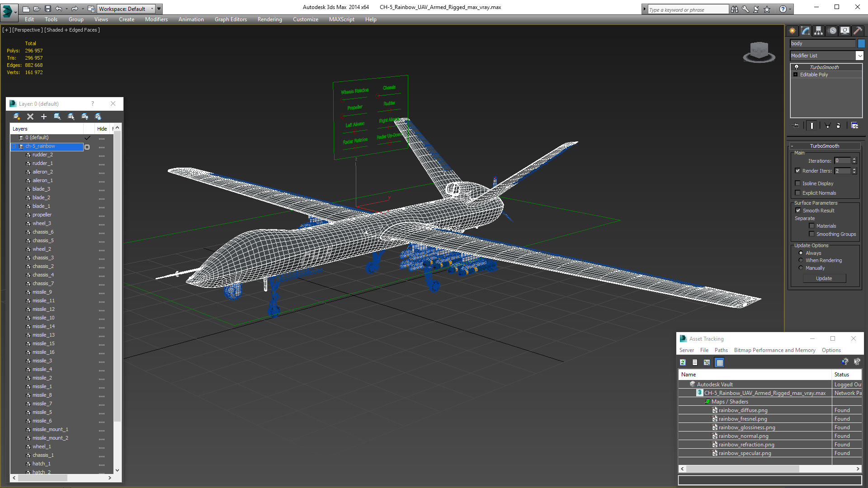Delete the highlighted layer with X icon

click(30, 117)
